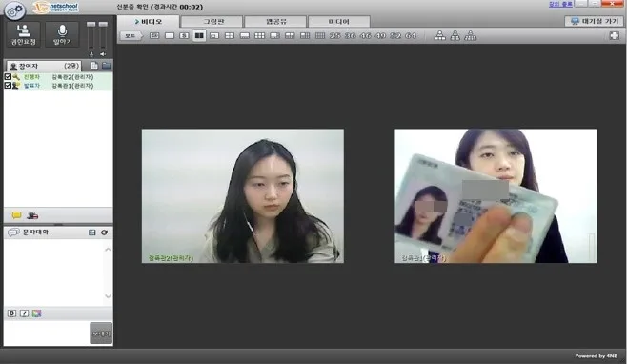Click the folder icon beside participants tab
This screenshot has height=364, width=627.
(107, 66)
